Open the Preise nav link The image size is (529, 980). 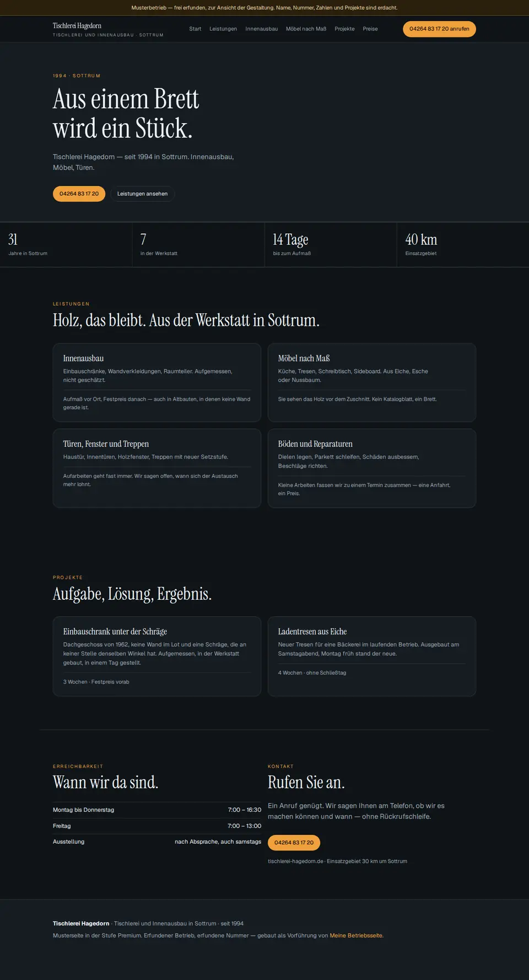[370, 29]
